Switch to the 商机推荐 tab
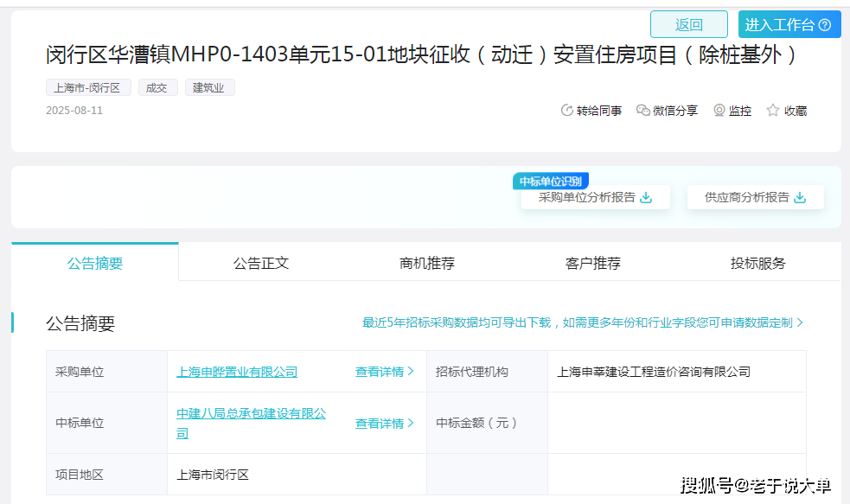Image resolution: width=850 pixels, height=504 pixels. pyautogui.click(x=427, y=263)
